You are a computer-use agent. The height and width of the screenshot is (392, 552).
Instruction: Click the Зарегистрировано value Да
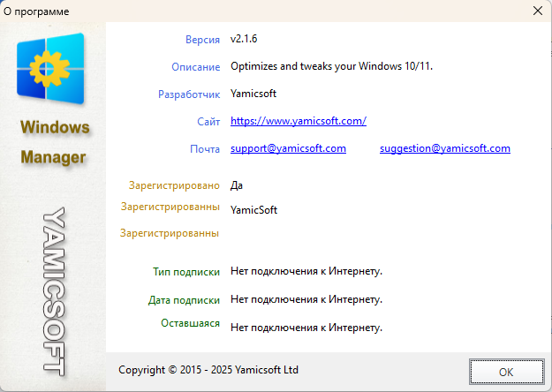(x=236, y=185)
